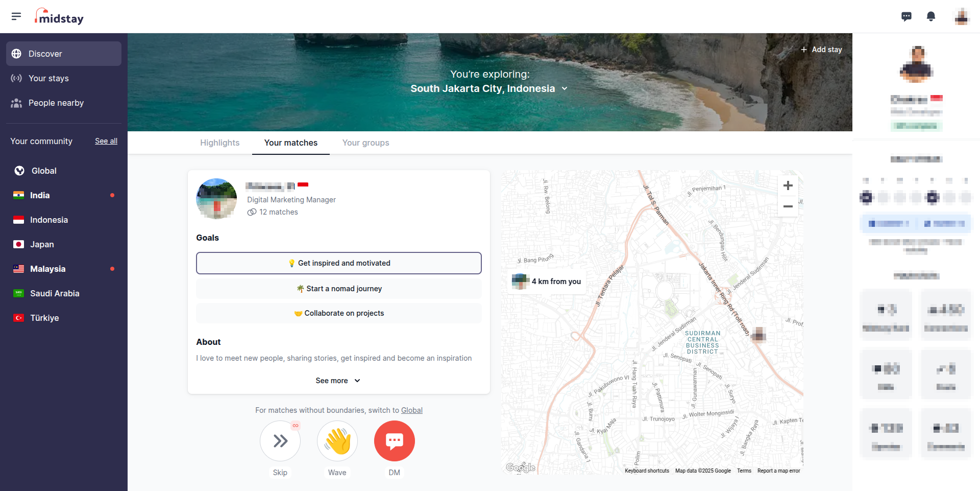Click Add stay button
Screen dimensions: 980x491
(821, 50)
